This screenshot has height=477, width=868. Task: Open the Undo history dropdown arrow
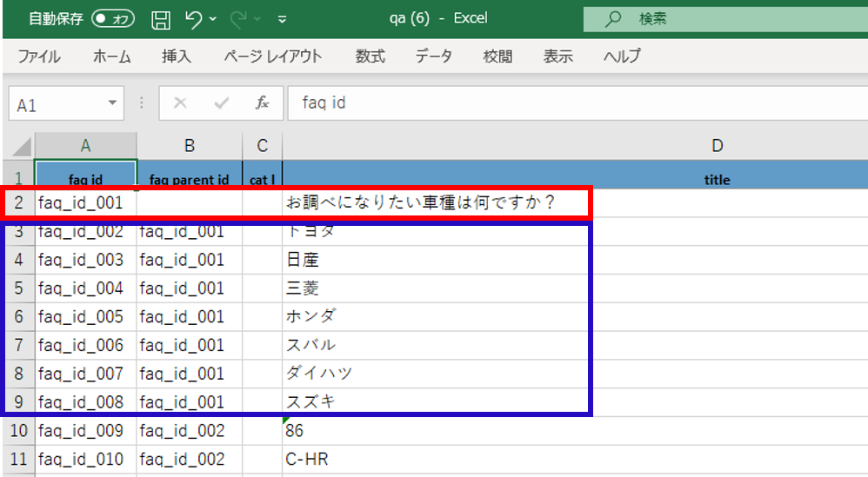[x=213, y=18]
